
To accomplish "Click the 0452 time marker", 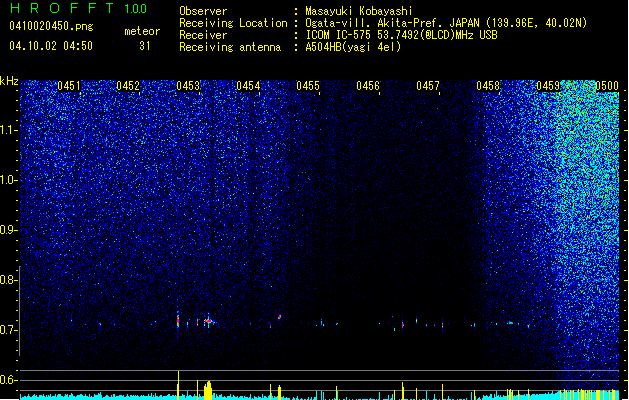I will click(x=128, y=86).
